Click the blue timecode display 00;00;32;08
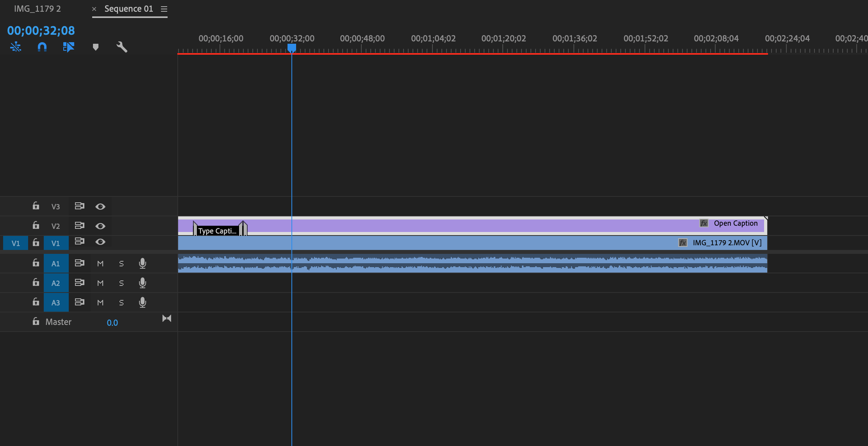This screenshot has height=446, width=868. pos(41,30)
